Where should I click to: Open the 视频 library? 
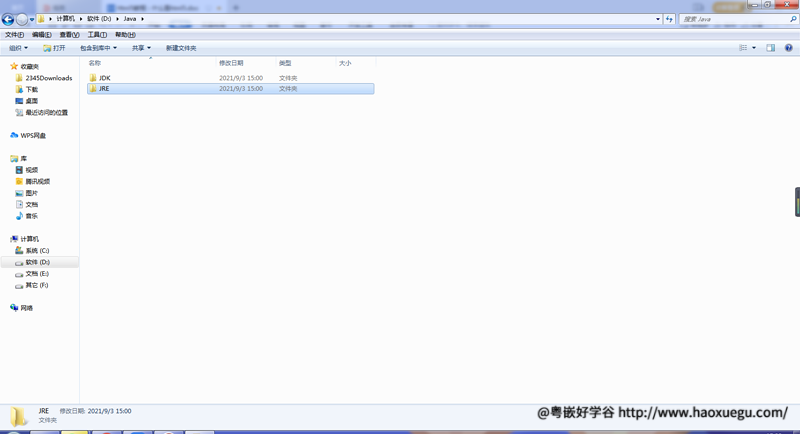(32, 170)
